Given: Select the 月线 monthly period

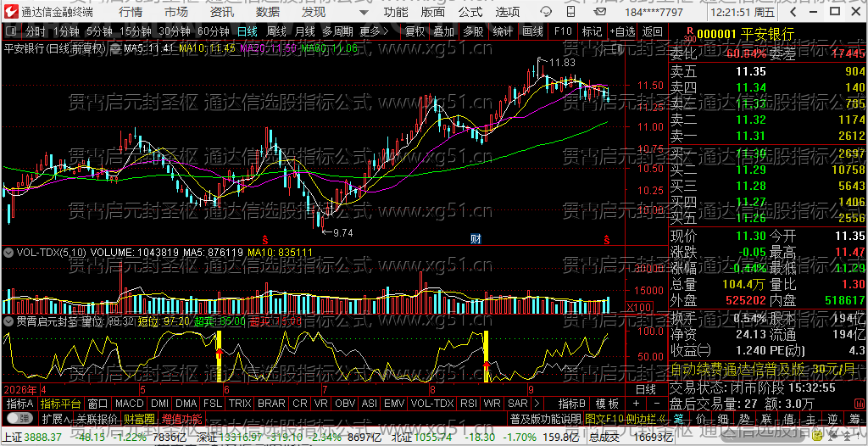Looking at the screenshot, I should point(304,32).
